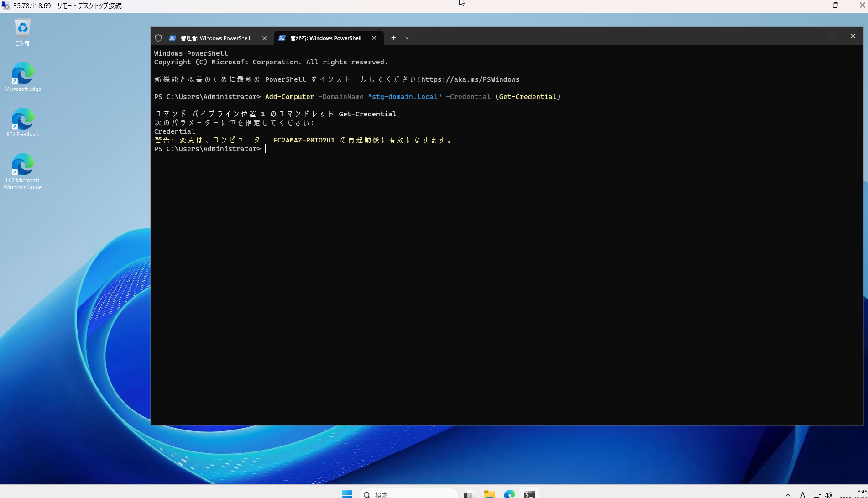Launch the EC2 Feedback desktop shortcut
The width and height of the screenshot is (868, 498).
pyautogui.click(x=22, y=119)
